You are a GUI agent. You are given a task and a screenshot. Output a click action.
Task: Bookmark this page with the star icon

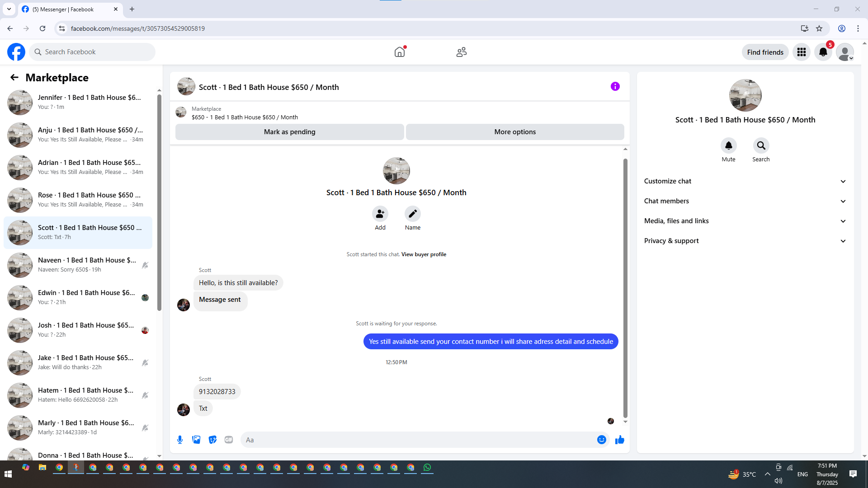click(x=819, y=28)
